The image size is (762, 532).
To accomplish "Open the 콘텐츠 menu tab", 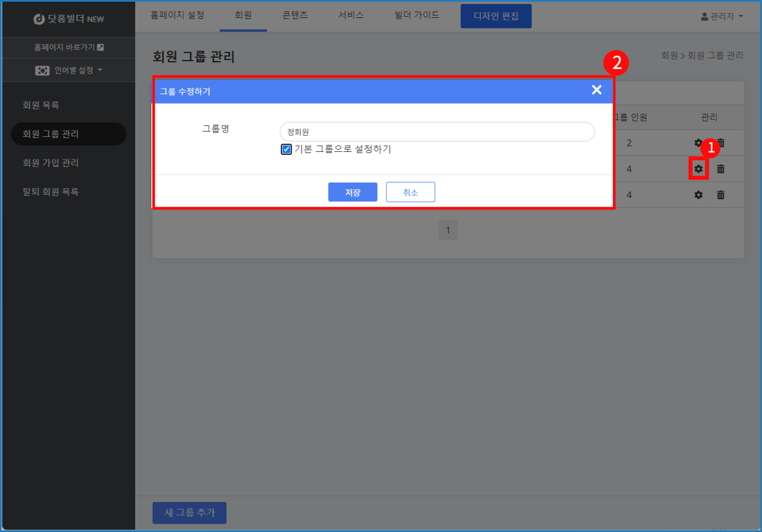I will 294,15.
